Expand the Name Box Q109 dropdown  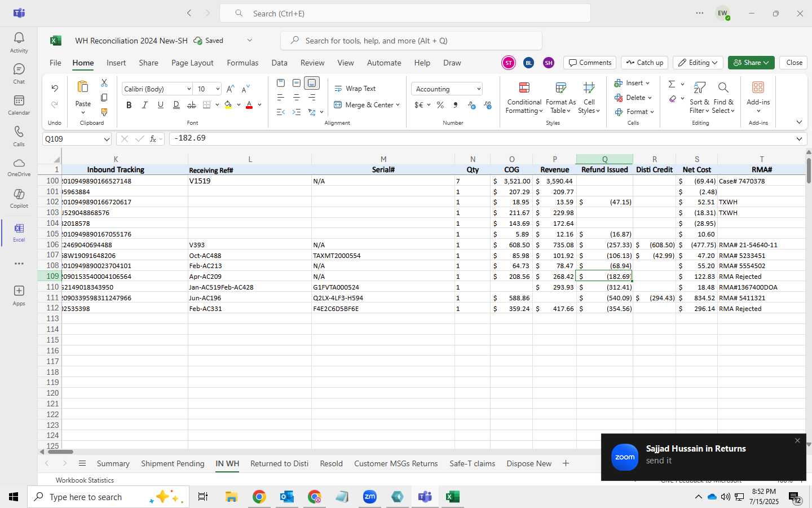point(107,139)
